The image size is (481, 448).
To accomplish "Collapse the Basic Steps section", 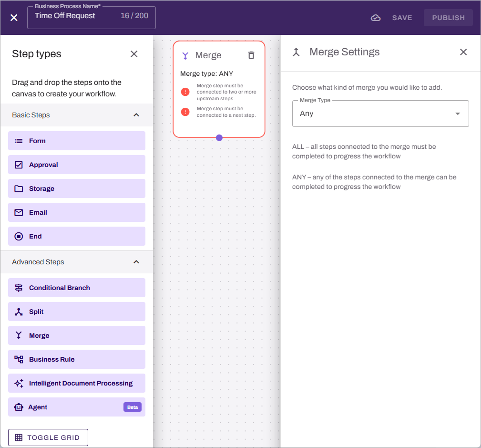I will tap(136, 115).
